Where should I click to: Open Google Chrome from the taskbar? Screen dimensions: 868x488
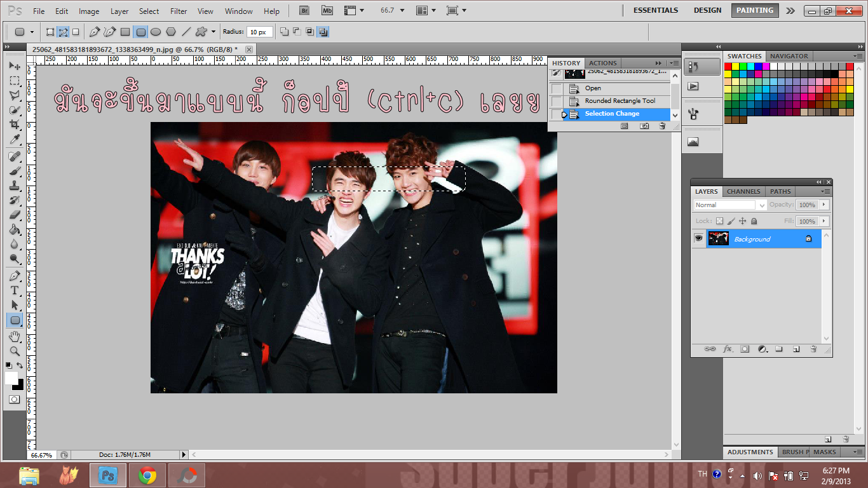pyautogui.click(x=147, y=475)
